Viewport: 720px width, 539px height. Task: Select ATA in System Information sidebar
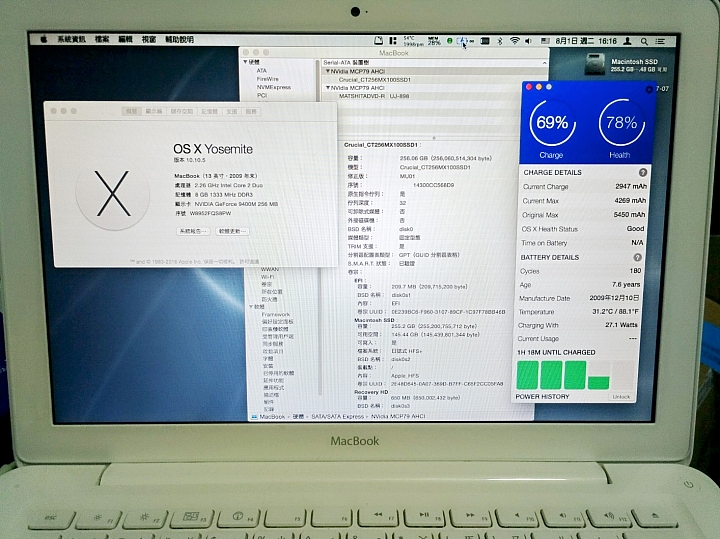tap(262, 70)
